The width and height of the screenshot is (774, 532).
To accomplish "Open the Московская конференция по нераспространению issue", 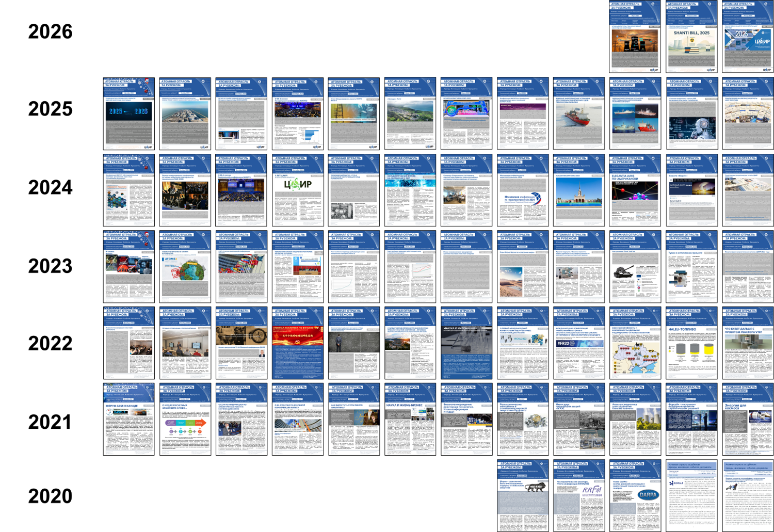I will (523, 190).
